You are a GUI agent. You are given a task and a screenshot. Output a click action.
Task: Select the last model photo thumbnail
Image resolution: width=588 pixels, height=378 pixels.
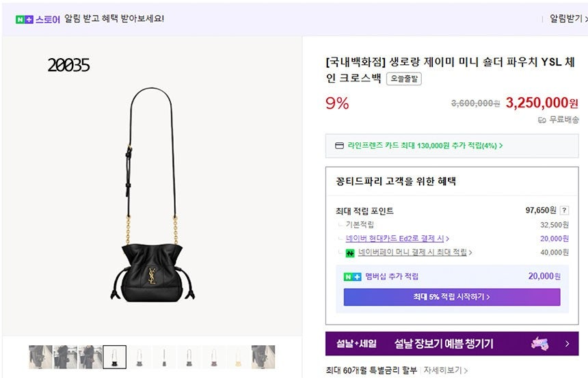(x=263, y=357)
